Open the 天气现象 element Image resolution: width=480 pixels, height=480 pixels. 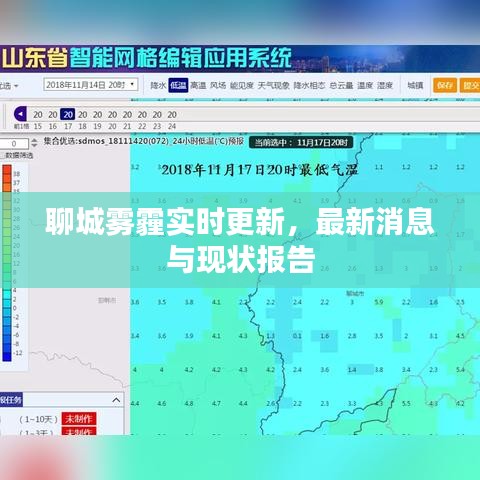[274, 86]
